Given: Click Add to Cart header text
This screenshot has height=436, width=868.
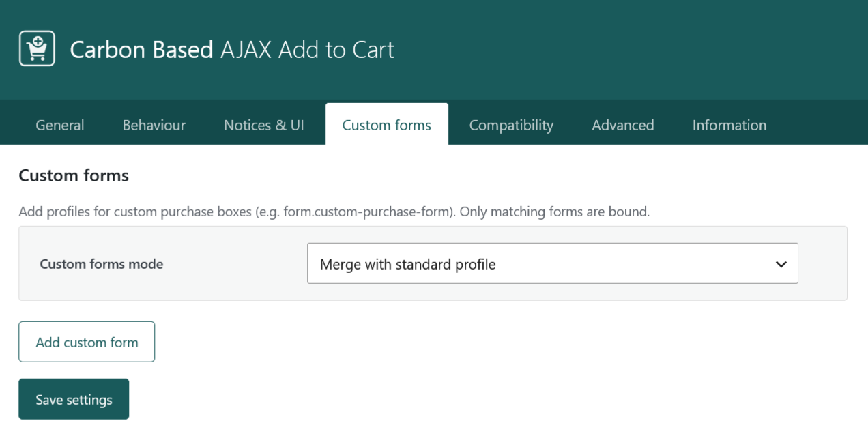Looking at the screenshot, I should [x=336, y=49].
